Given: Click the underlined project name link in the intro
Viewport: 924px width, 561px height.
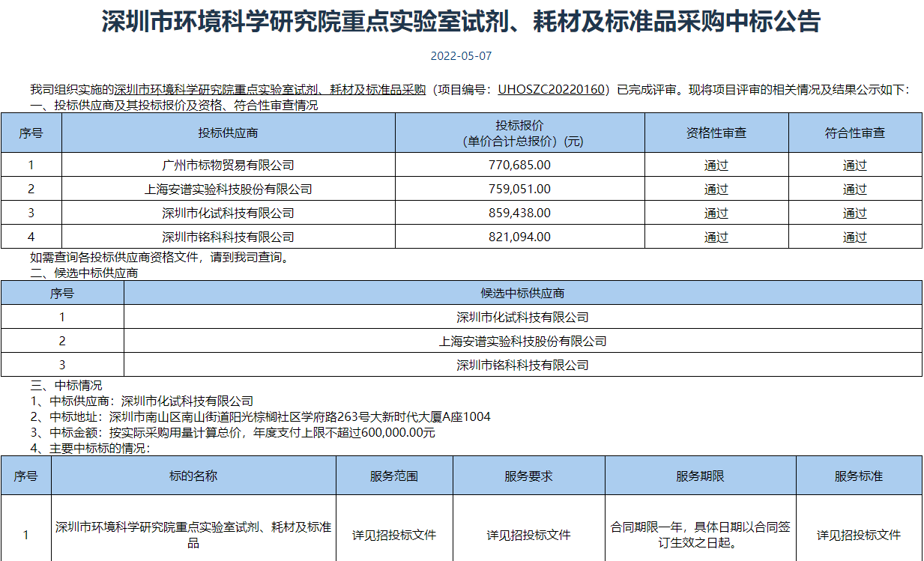Looking at the screenshot, I should click(x=270, y=90).
